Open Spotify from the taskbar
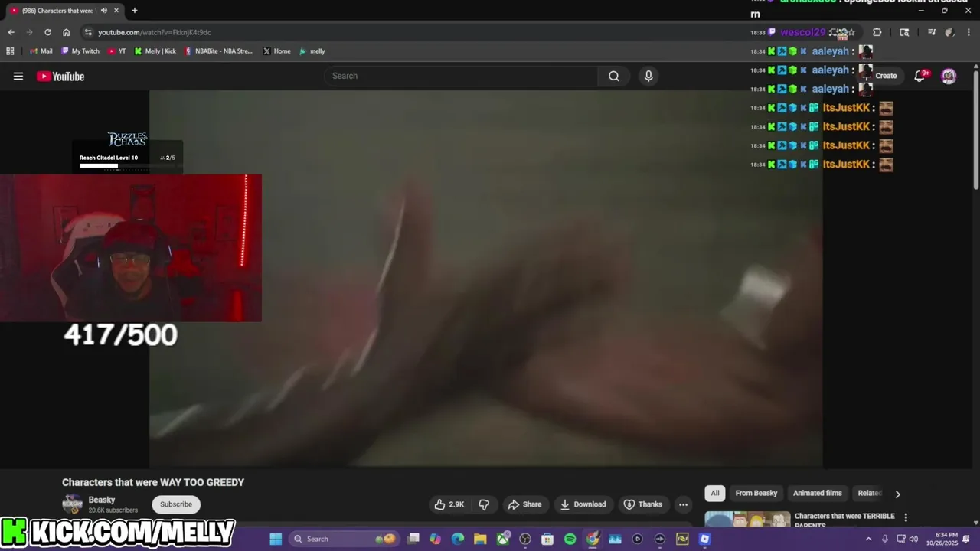The image size is (980, 551). [x=570, y=539]
